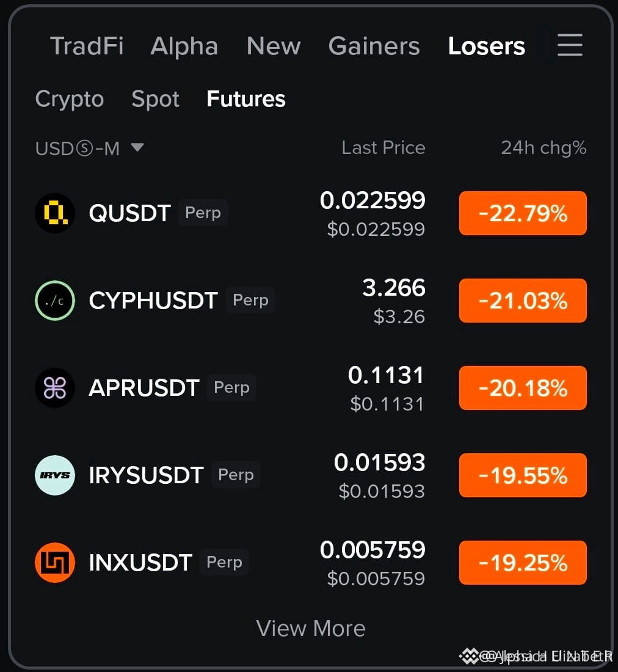Select the New tab
Viewport: 618px width, 672px height.
(x=274, y=46)
